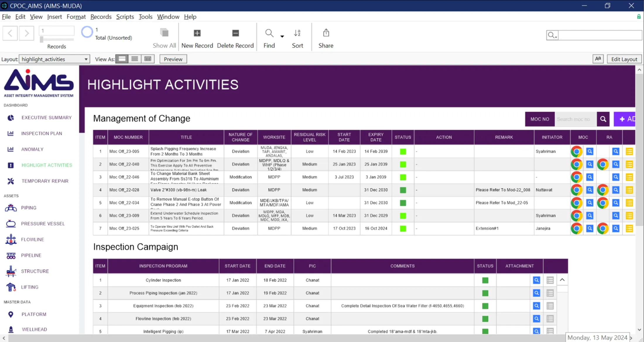This screenshot has width=644, height=342.
Task: Click dark green status for Moc Off_22-028
Action: point(403,190)
